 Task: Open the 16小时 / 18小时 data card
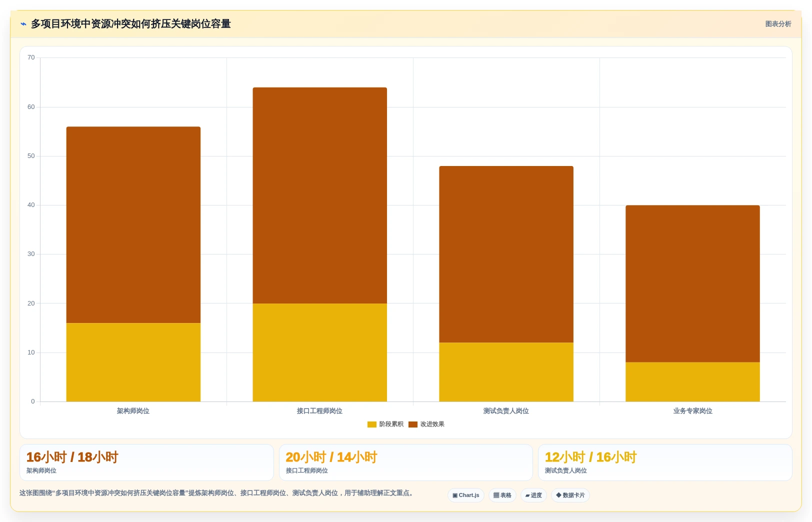click(x=146, y=462)
